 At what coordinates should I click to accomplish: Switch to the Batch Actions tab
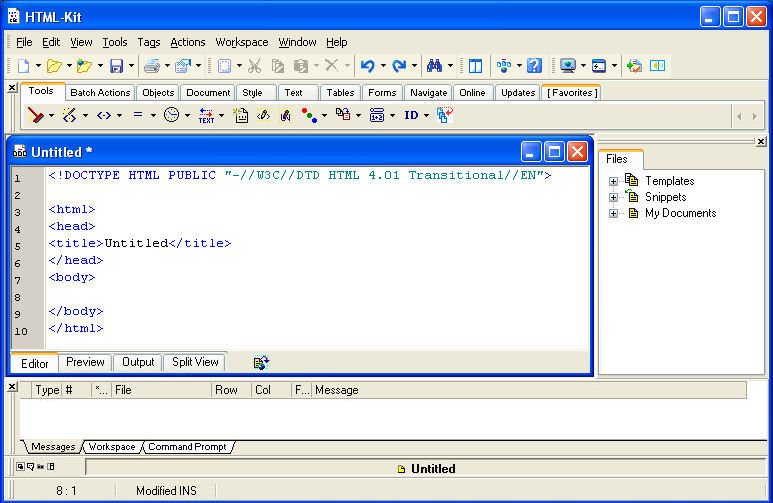coord(100,93)
